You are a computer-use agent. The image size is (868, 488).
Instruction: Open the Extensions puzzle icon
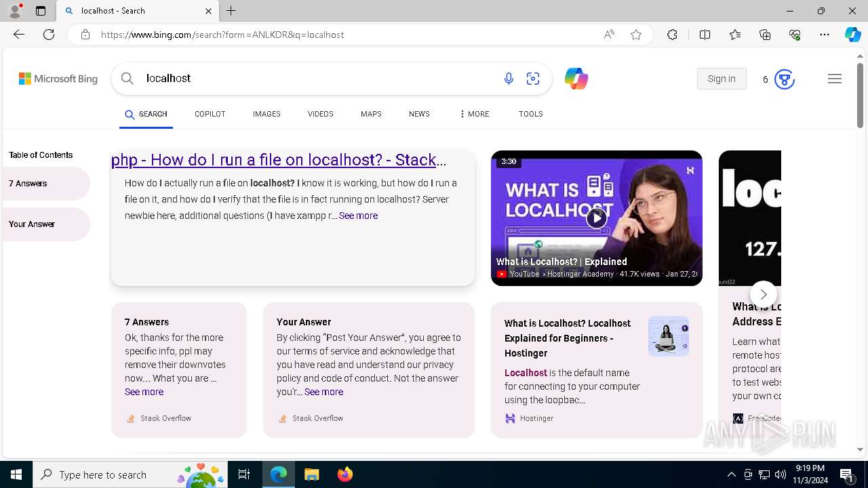(672, 35)
